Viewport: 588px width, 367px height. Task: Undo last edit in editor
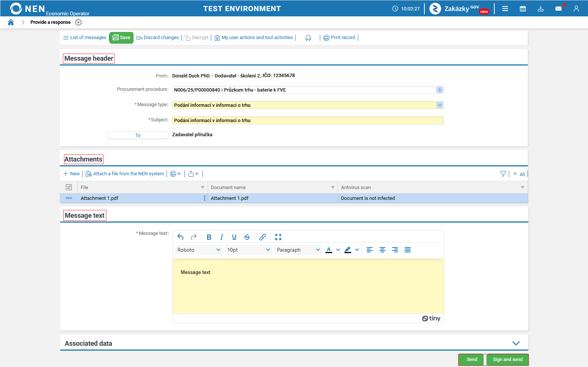(x=180, y=237)
